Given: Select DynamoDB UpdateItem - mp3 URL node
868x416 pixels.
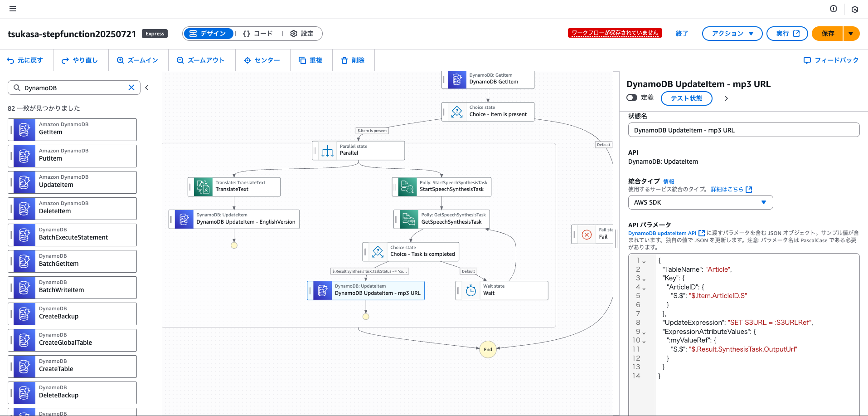Looking at the screenshot, I should (x=366, y=290).
